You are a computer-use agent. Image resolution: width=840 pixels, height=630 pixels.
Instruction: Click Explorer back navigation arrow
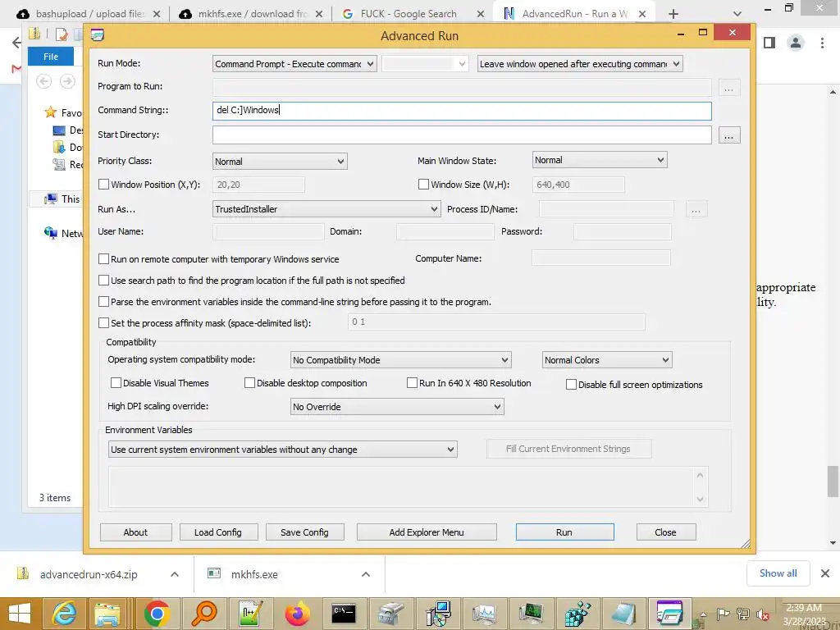coord(44,81)
